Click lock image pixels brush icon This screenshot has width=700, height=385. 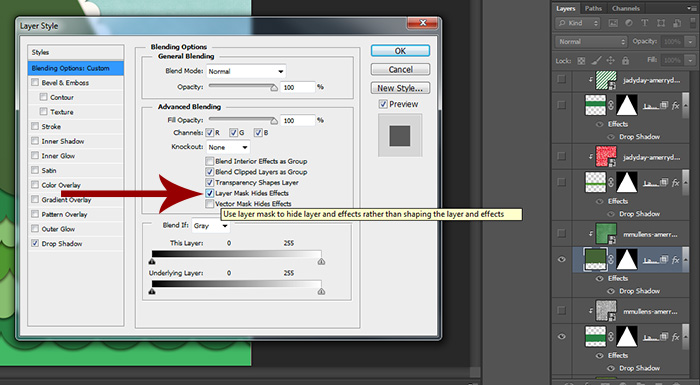[x=596, y=60]
